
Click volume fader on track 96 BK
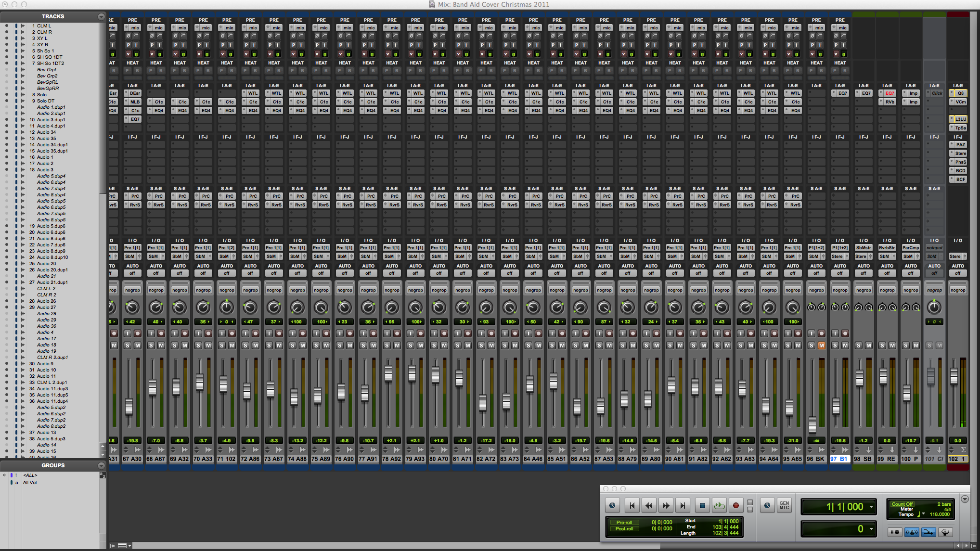812,425
